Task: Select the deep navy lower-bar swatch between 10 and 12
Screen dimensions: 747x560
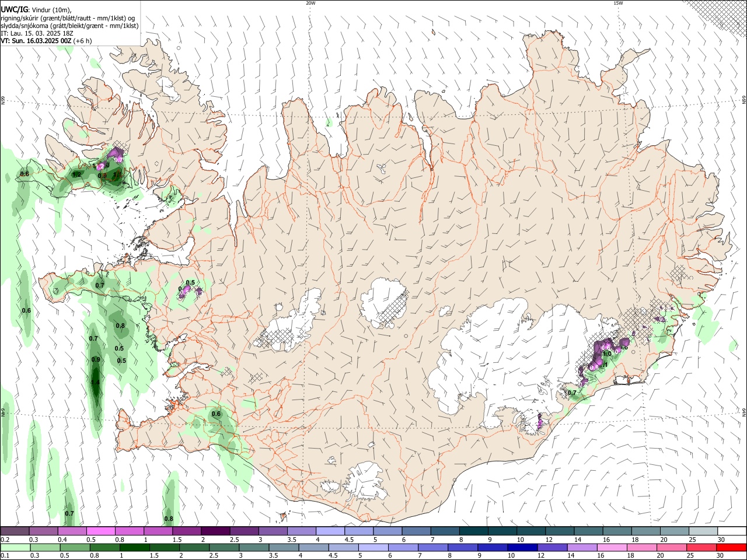Action: click(522, 548)
